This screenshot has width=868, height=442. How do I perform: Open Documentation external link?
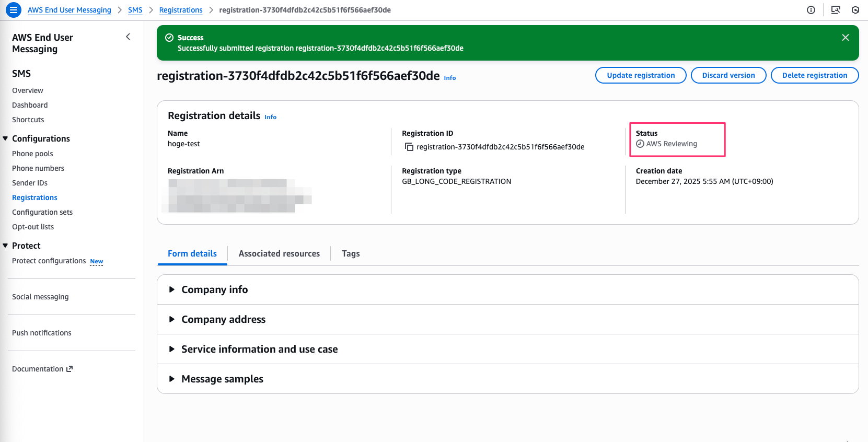click(x=42, y=369)
